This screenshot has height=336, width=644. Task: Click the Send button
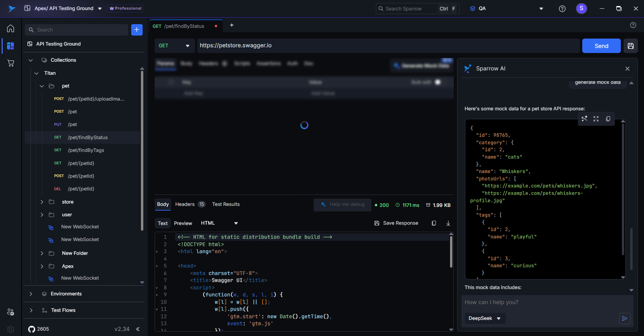(x=601, y=46)
